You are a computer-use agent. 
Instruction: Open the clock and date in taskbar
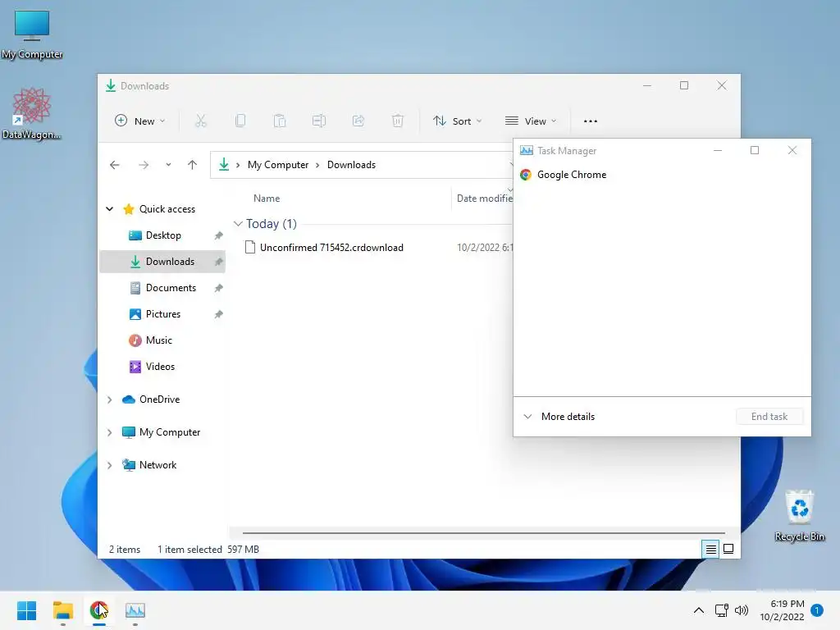click(782, 610)
